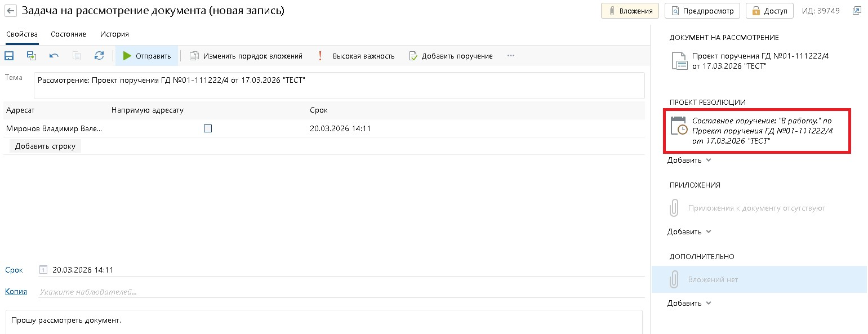Click the save and close icon
Screen dimensions: 868x334
click(x=32, y=56)
